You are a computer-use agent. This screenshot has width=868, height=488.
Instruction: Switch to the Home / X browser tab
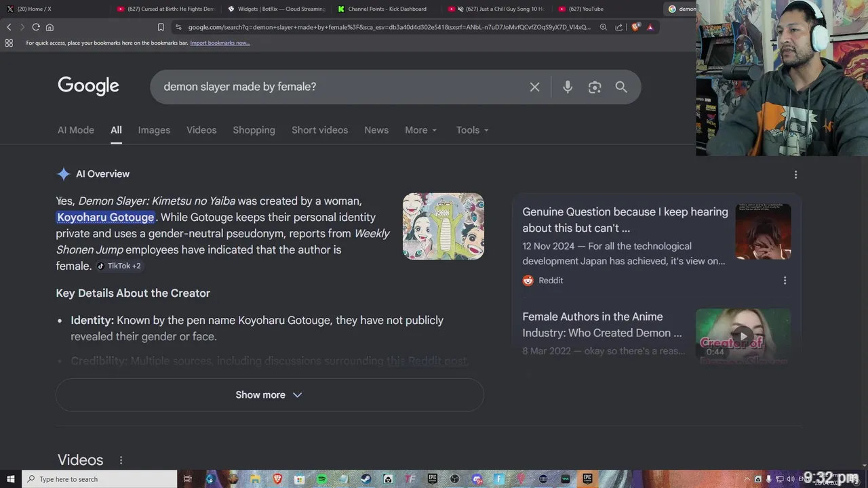tap(54, 9)
